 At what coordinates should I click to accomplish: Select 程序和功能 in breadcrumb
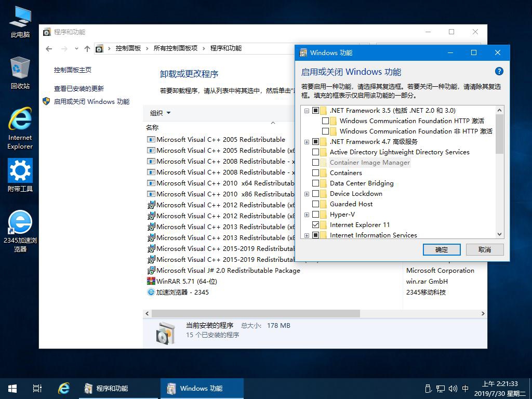[226, 48]
